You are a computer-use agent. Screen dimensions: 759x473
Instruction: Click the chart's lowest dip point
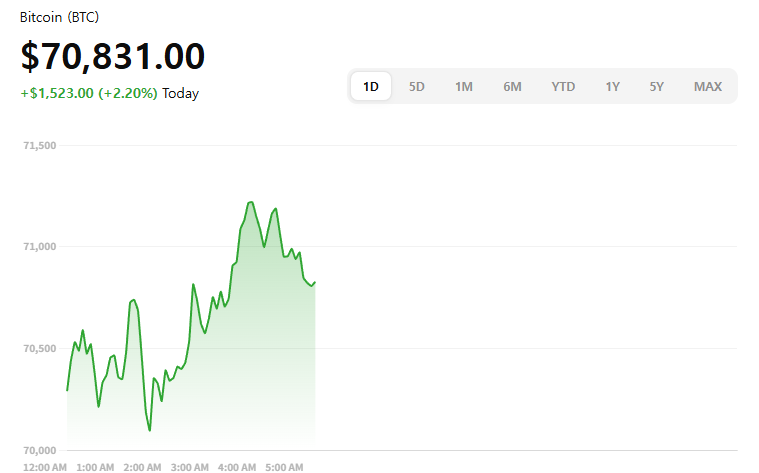click(150, 430)
